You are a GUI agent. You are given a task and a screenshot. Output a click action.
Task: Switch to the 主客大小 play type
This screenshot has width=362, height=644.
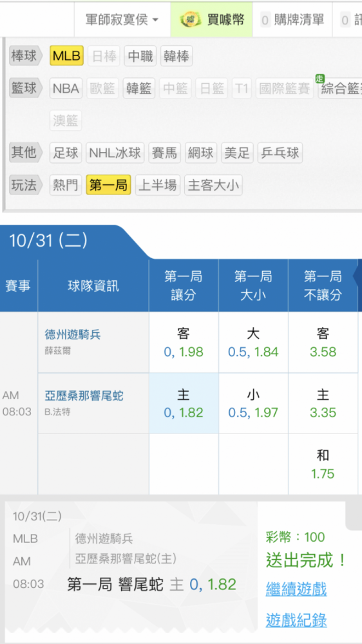point(213,185)
